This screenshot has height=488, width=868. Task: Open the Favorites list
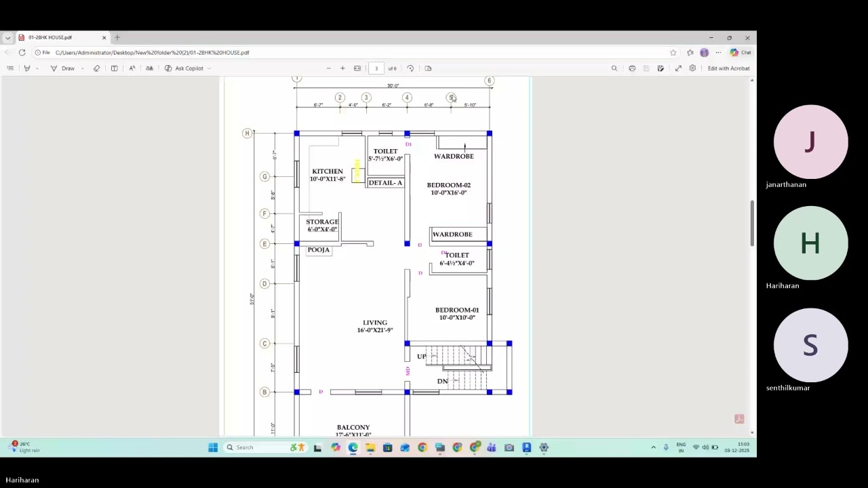pos(690,53)
